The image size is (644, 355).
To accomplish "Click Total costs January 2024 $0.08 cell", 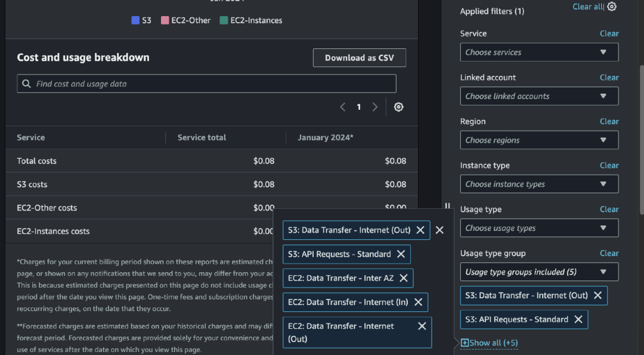I will (395, 161).
